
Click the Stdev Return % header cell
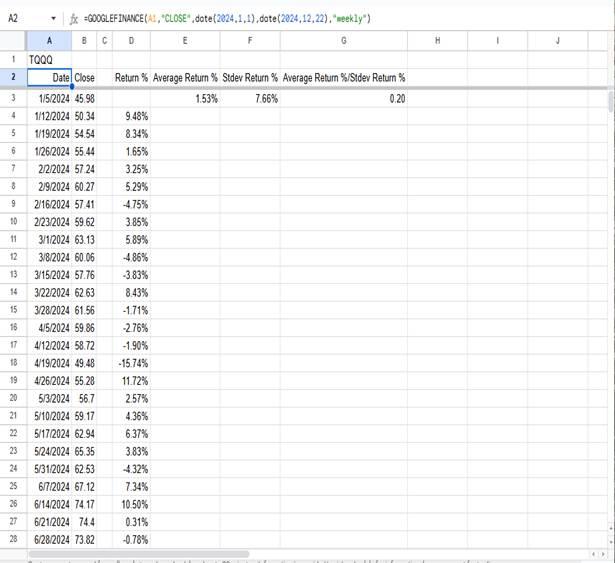(250, 78)
